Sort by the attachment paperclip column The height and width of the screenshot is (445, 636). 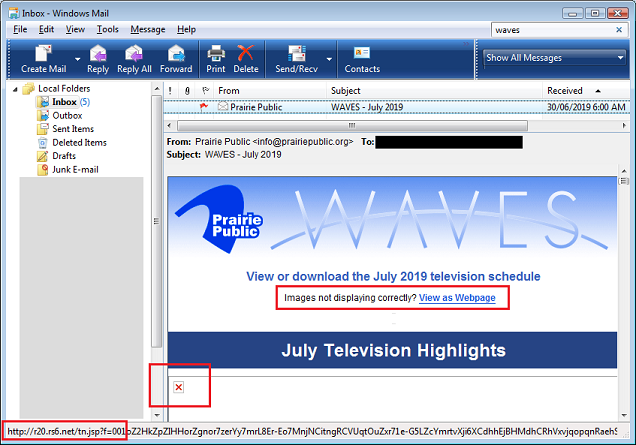click(187, 91)
